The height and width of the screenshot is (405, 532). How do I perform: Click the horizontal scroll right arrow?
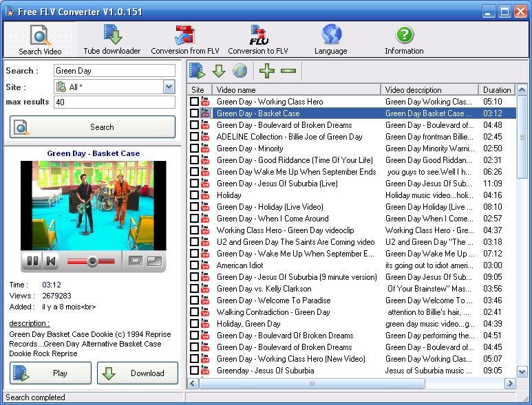[510, 384]
